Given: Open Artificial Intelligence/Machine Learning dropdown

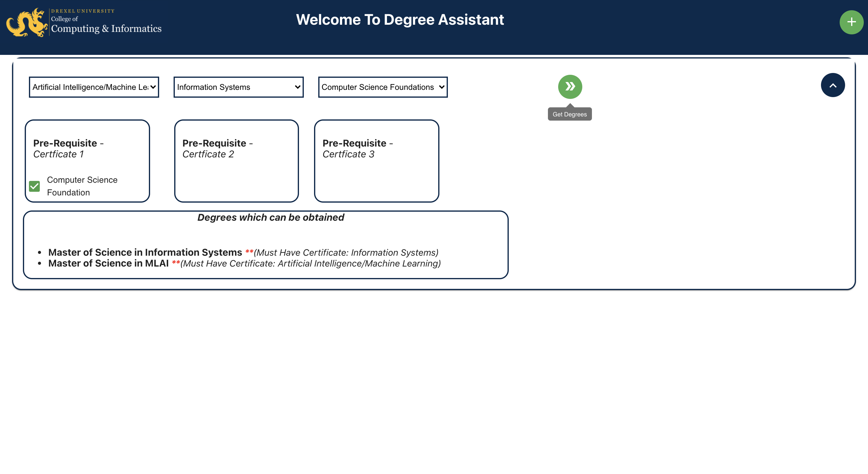Looking at the screenshot, I should click(94, 87).
